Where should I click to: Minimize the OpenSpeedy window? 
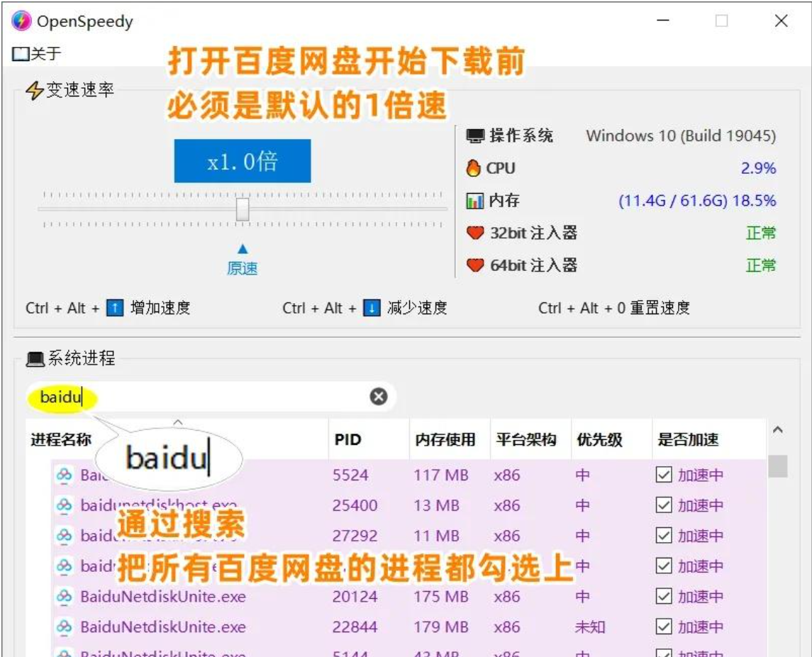[663, 21]
